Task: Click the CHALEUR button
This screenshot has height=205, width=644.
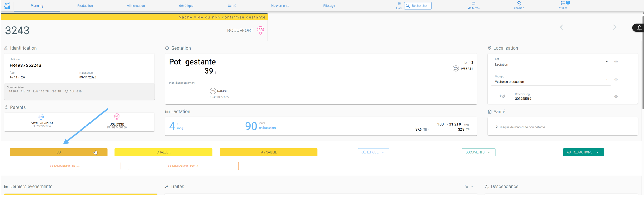Action: pos(163,152)
